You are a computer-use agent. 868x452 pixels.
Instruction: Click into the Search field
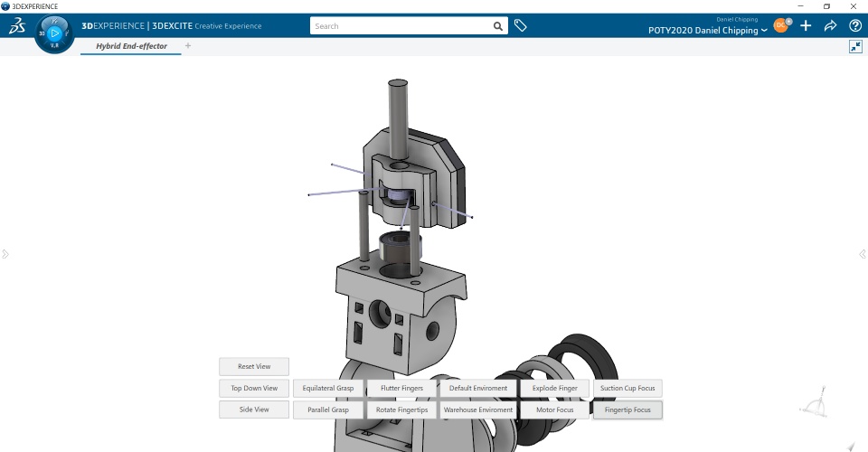[x=401, y=26]
